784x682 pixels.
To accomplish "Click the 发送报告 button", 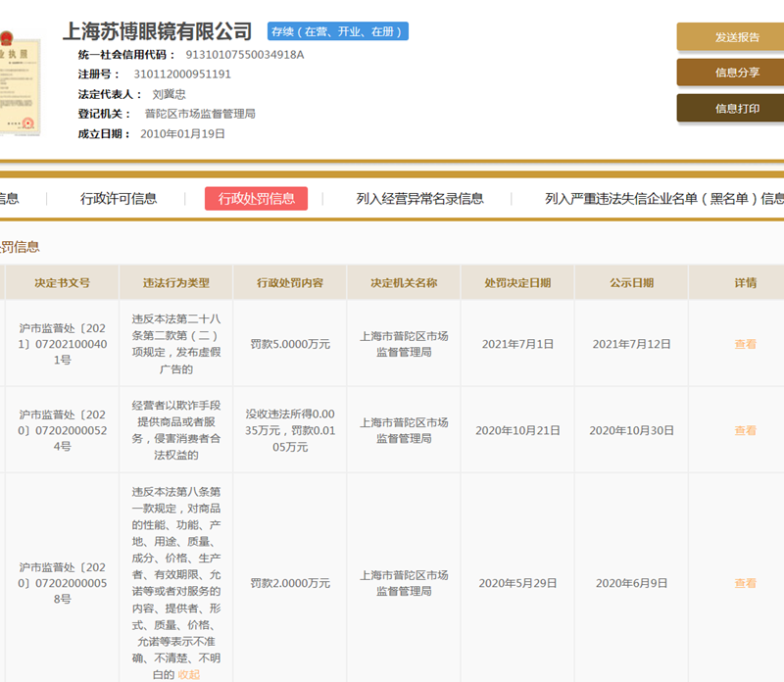I will 730,37.
